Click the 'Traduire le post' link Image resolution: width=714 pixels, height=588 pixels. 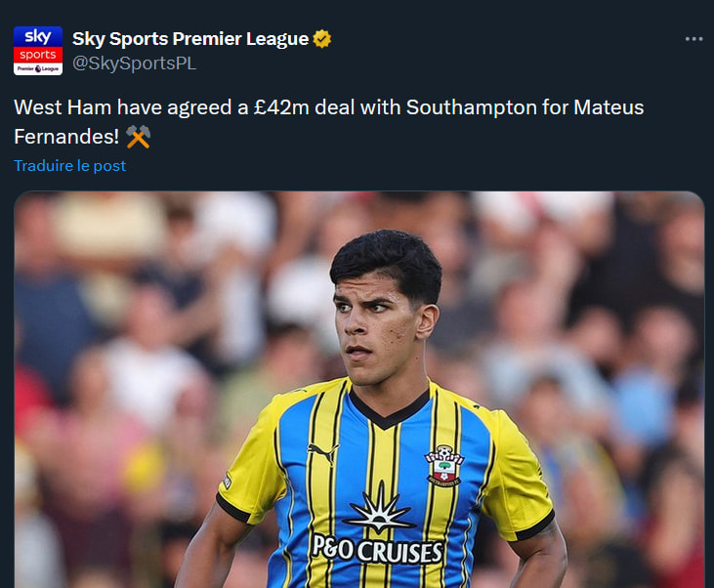(x=69, y=165)
